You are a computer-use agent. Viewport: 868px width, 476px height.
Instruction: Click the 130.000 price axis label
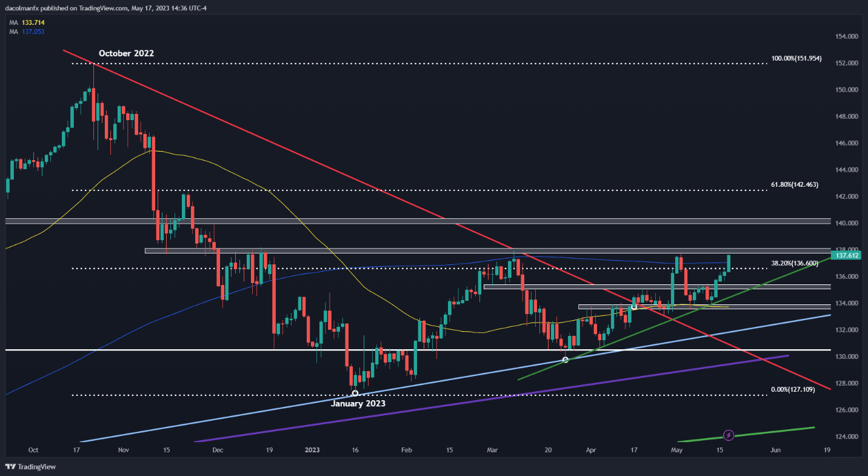(x=846, y=357)
